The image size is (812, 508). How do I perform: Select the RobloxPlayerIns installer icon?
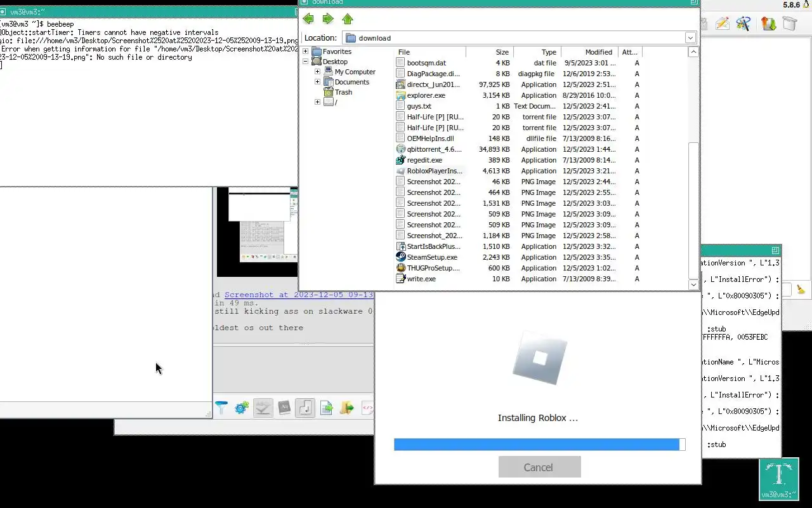400,171
